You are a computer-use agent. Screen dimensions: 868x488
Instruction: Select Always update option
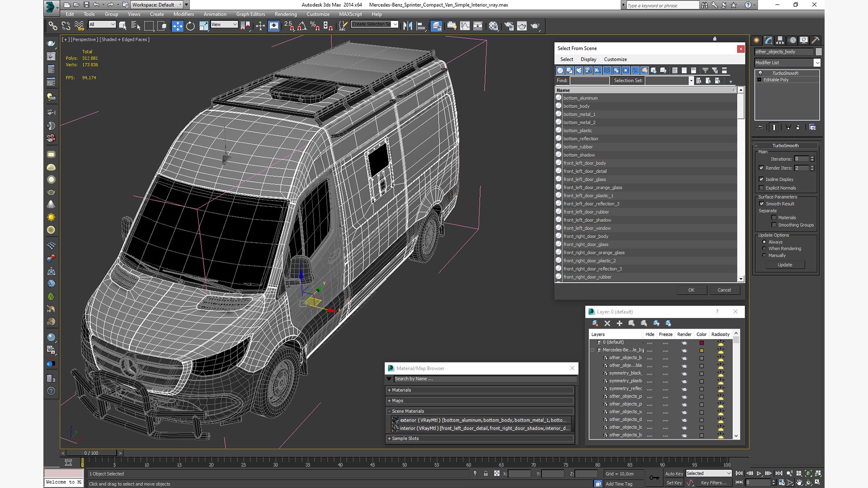pyautogui.click(x=764, y=242)
